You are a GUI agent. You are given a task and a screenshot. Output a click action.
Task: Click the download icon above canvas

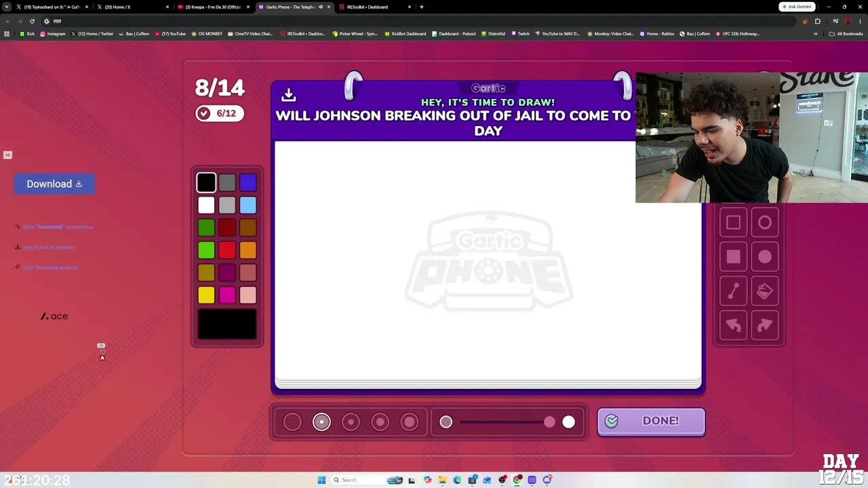(288, 94)
